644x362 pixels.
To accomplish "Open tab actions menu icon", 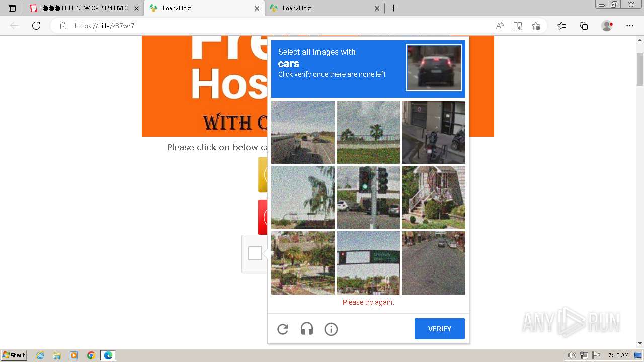I will 12,8.
